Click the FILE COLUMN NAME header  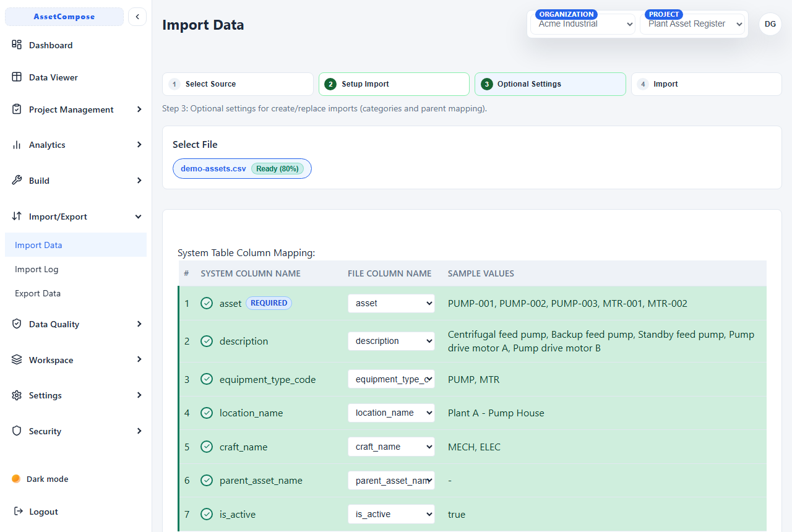pos(390,273)
